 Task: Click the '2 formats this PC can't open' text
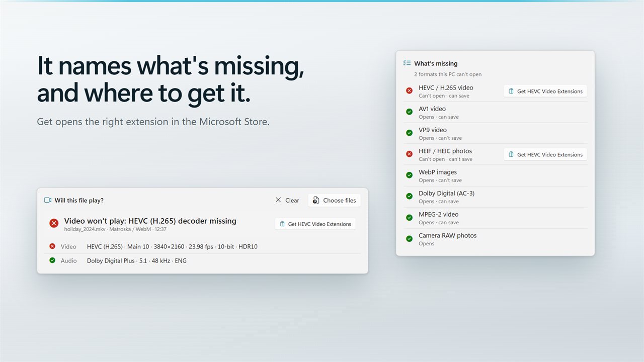pyautogui.click(x=448, y=74)
